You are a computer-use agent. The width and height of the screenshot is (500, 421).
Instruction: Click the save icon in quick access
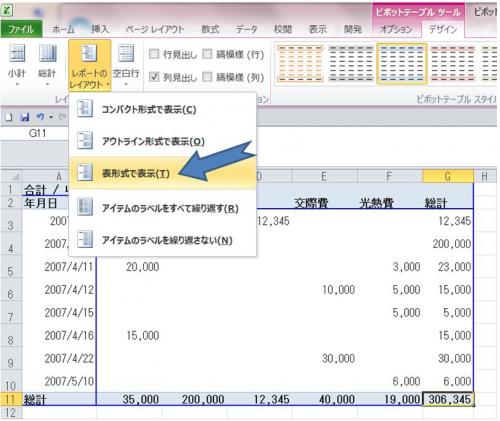[x=25, y=117]
